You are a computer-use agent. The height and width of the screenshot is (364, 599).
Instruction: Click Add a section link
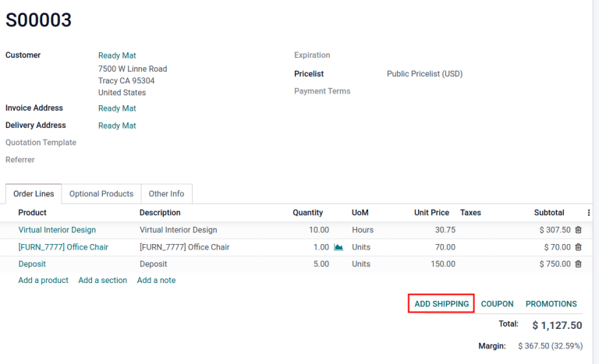point(102,280)
